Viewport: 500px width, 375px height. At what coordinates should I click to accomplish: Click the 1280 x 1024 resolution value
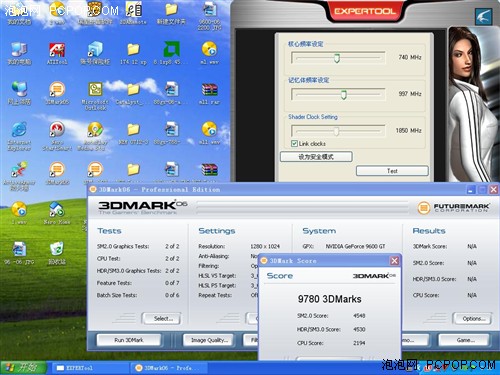(265, 246)
